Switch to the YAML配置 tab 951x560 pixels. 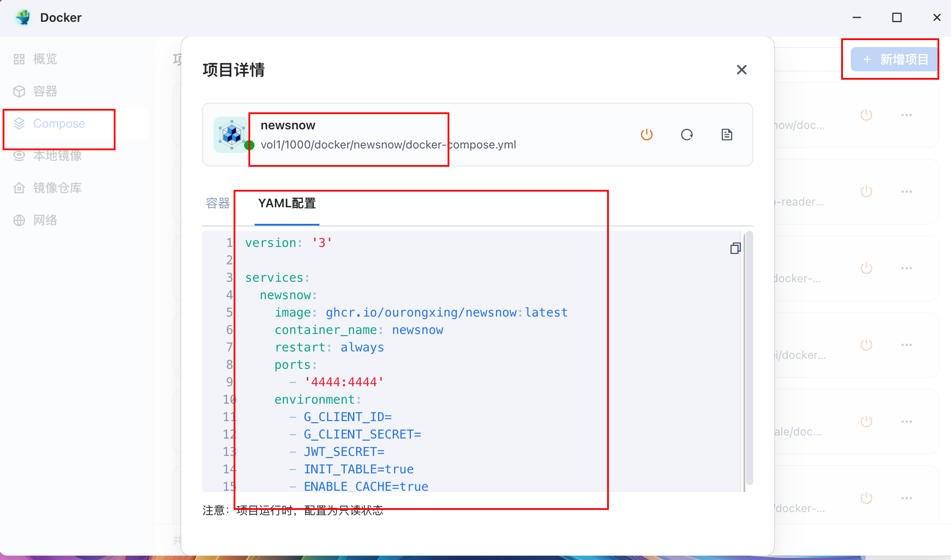point(287,203)
